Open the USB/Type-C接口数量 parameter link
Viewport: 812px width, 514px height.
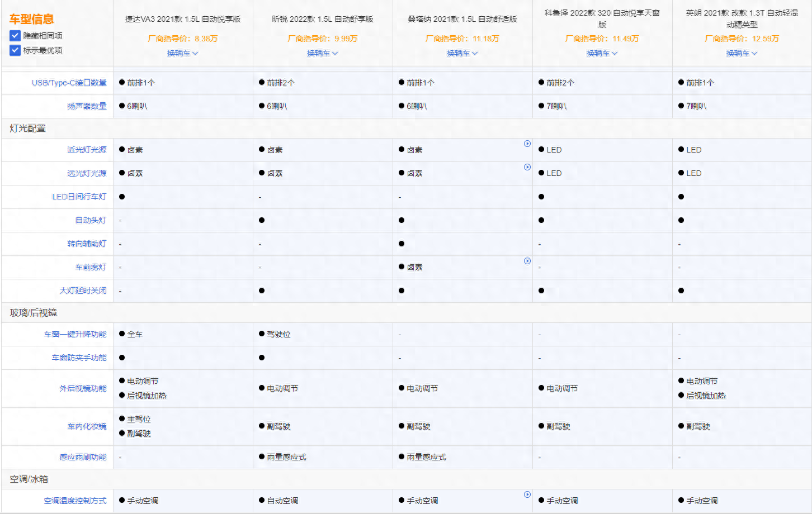69,83
